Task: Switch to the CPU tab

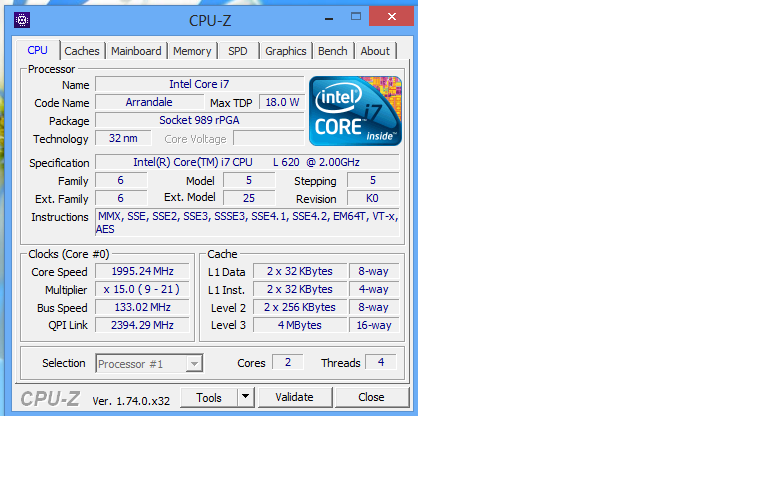Action: 38,50
